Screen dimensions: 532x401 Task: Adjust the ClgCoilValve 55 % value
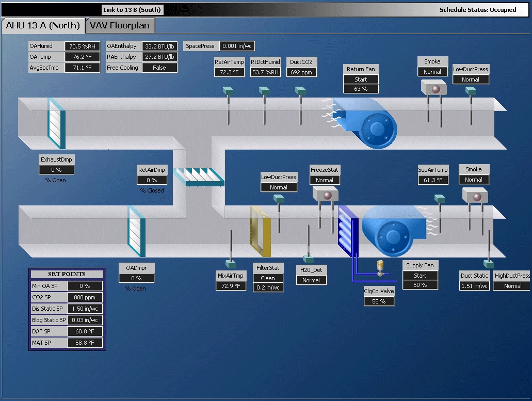pyautogui.click(x=379, y=301)
